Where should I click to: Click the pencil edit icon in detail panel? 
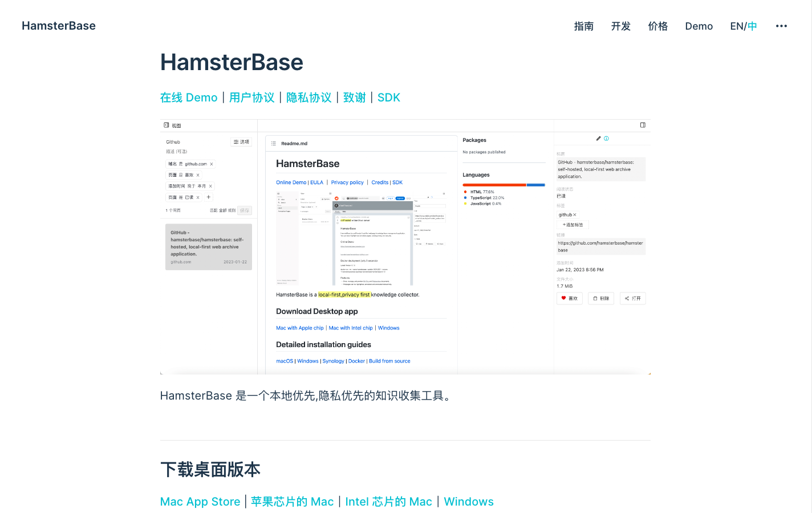(x=598, y=138)
